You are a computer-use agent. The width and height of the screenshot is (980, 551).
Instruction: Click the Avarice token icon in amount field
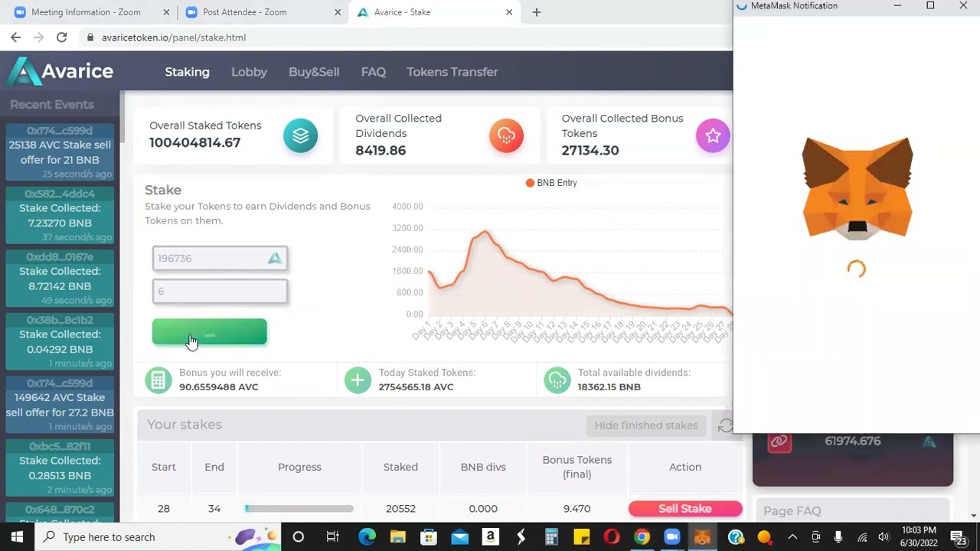click(x=275, y=259)
